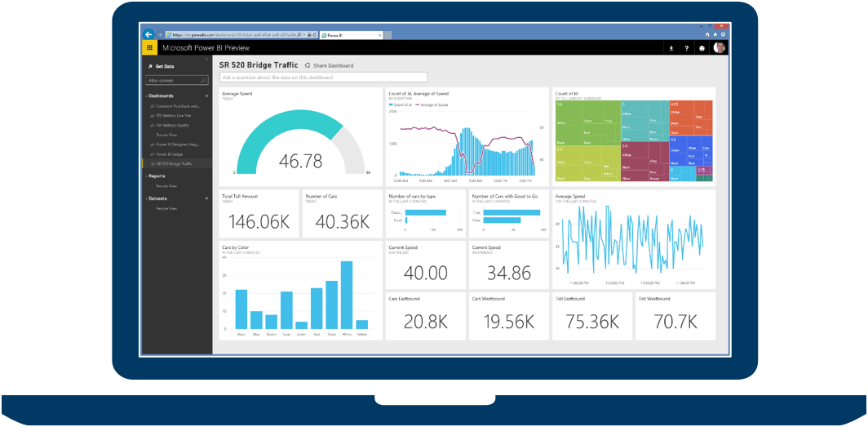The height and width of the screenshot is (427, 868).
Task: Open the browser tools gear icon
Action: tap(723, 34)
